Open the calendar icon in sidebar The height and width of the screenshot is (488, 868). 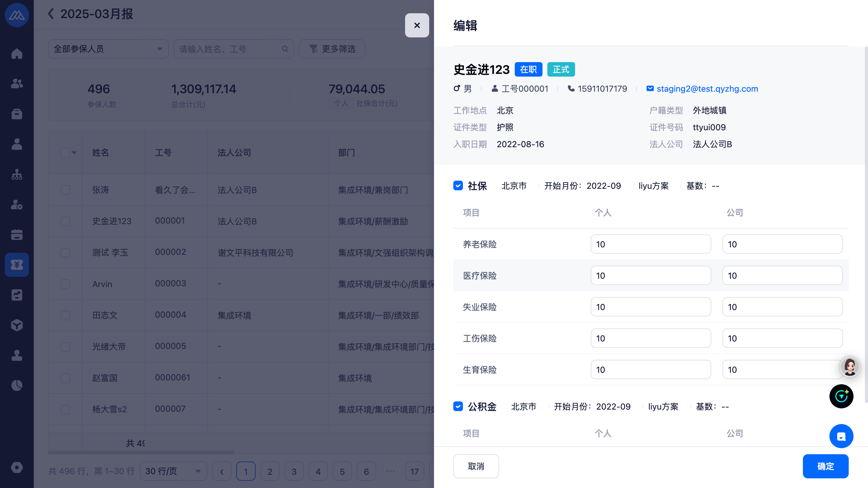(17, 235)
